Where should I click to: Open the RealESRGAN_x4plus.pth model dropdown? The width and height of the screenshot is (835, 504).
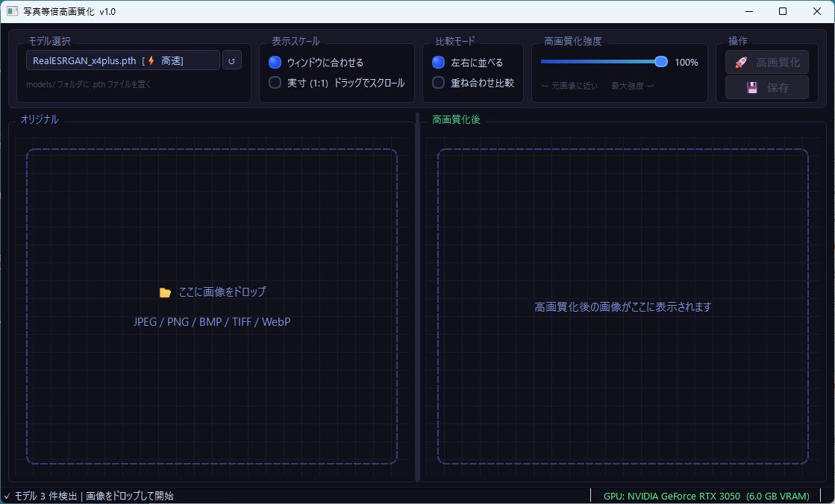tap(123, 60)
